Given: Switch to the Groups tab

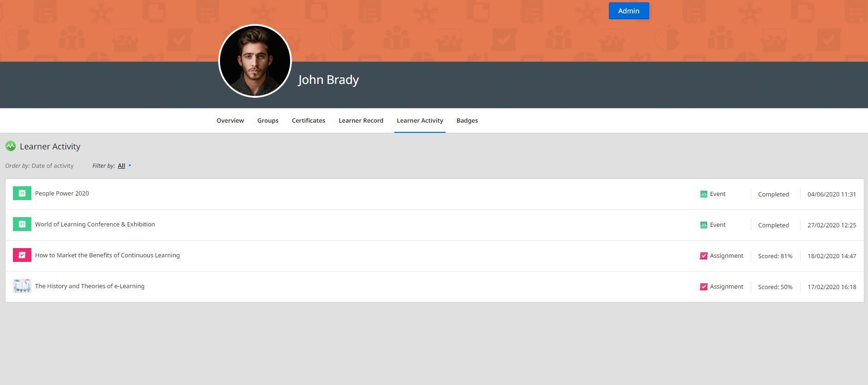Looking at the screenshot, I should point(268,120).
